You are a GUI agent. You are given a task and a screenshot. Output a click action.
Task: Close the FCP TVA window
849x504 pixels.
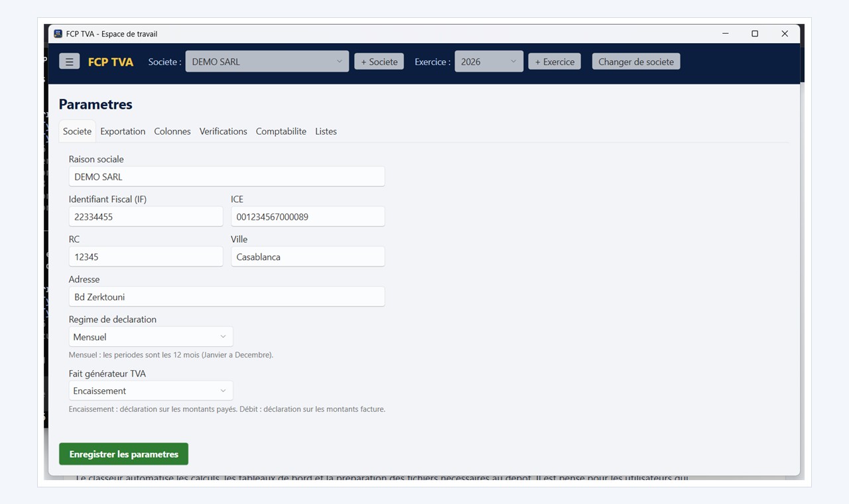785,34
